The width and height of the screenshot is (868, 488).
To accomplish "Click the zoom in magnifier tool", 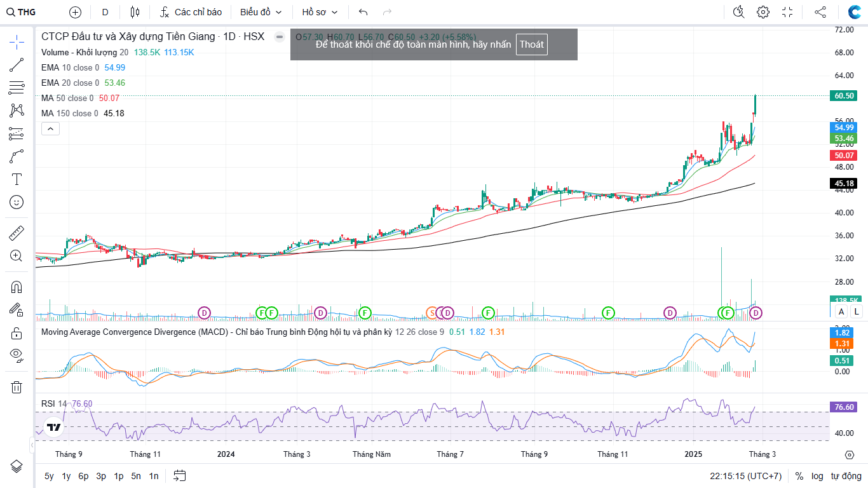I will pos(17,256).
